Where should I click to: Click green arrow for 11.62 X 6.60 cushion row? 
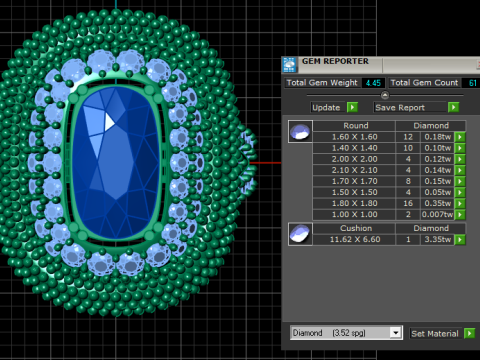click(460, 239)
